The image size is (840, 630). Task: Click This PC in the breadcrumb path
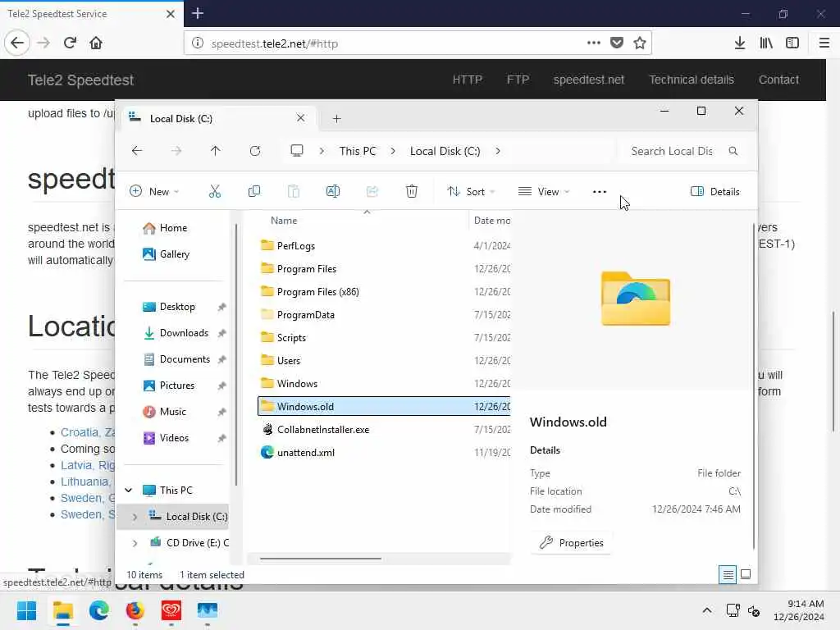[x=358, y=151]
